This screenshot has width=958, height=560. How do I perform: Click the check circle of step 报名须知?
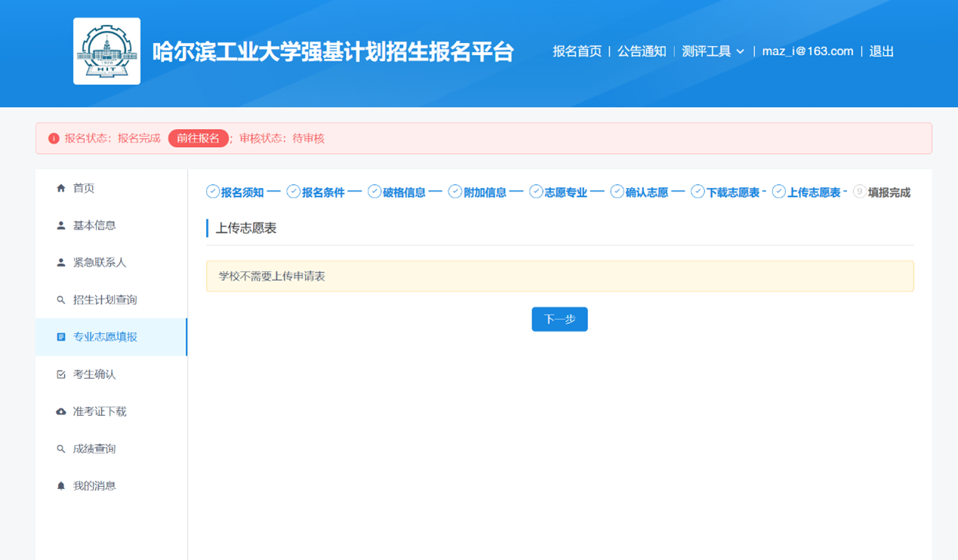click(213, 192)
